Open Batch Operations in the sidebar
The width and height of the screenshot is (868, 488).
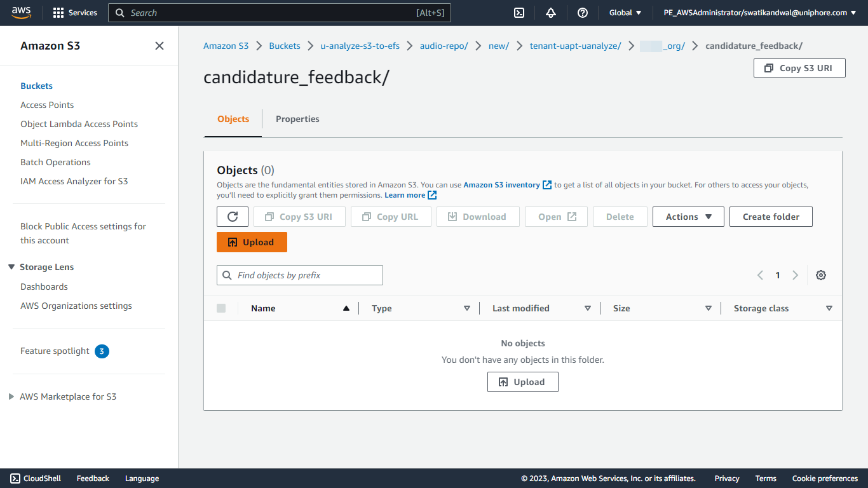(55, 162)
